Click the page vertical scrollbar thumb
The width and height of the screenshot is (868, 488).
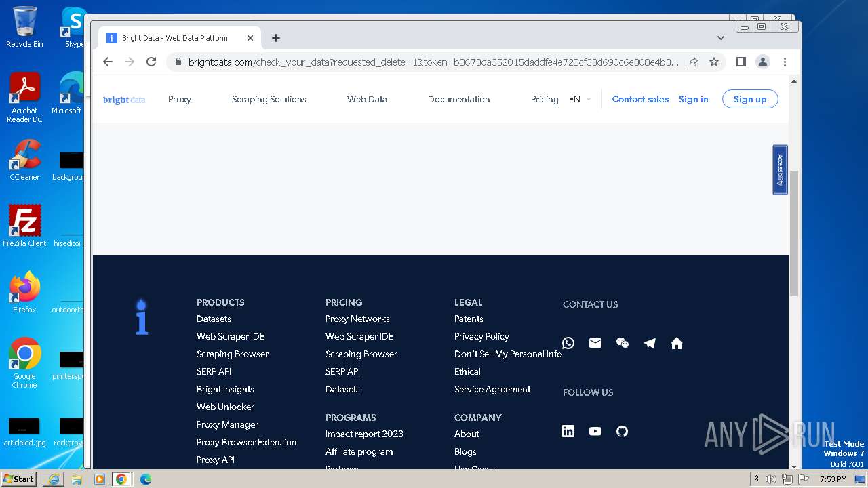794,232
